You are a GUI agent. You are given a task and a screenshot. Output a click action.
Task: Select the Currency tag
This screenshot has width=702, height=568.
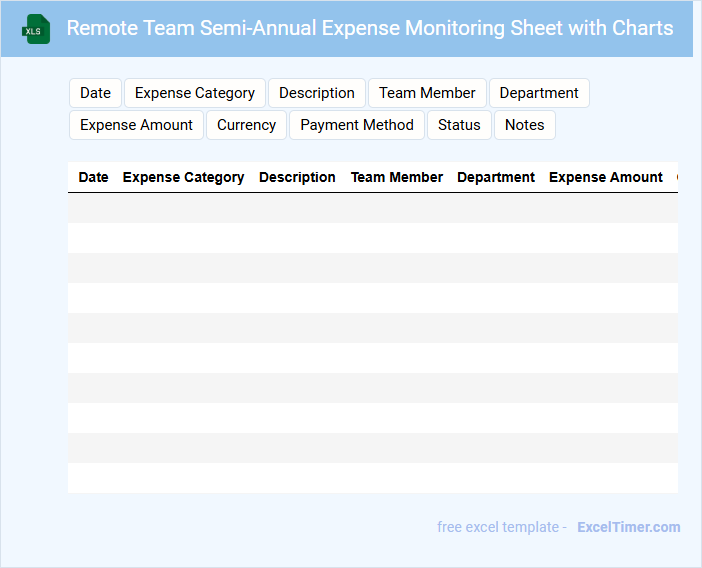click(x=246, y=125)
